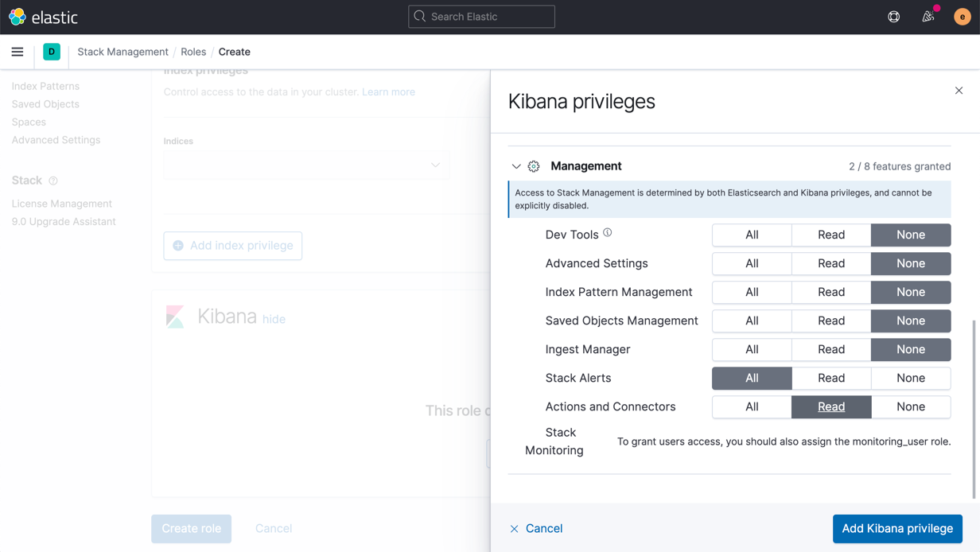Close the Kibana privileges flyout
The height and width of the screenshot is (552, 980).
tap(959, 91)
